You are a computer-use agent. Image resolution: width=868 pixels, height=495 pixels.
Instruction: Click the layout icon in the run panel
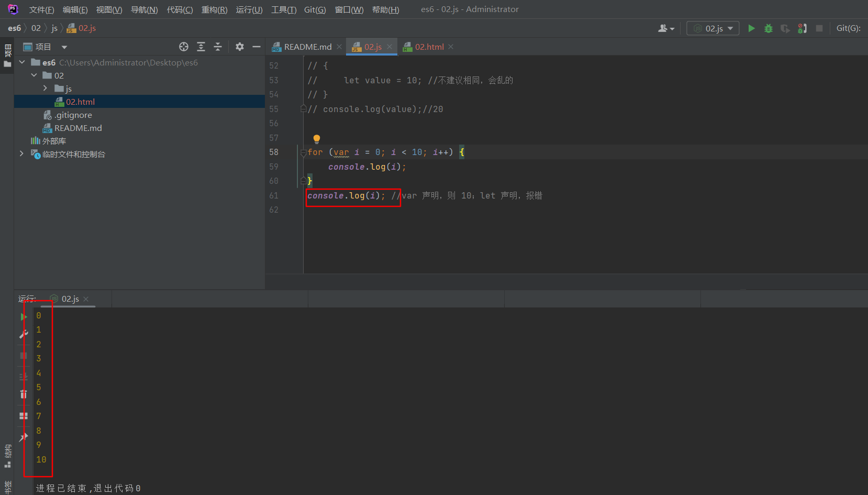24,416
